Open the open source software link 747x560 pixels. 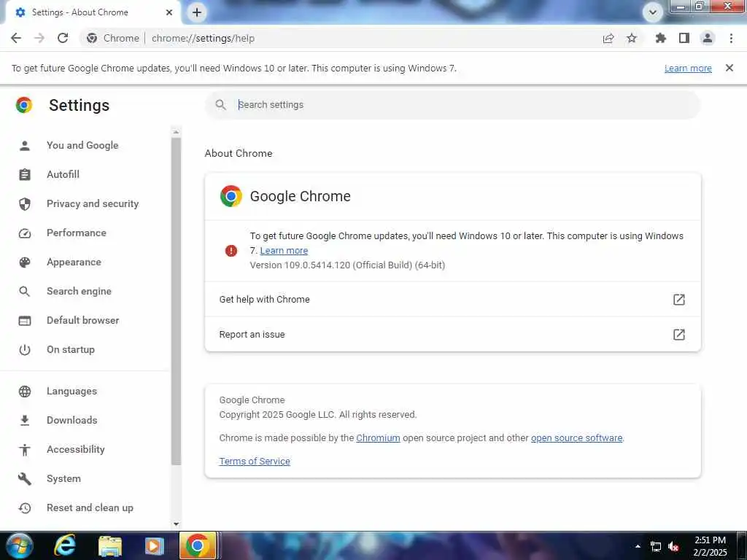[576, 437]
